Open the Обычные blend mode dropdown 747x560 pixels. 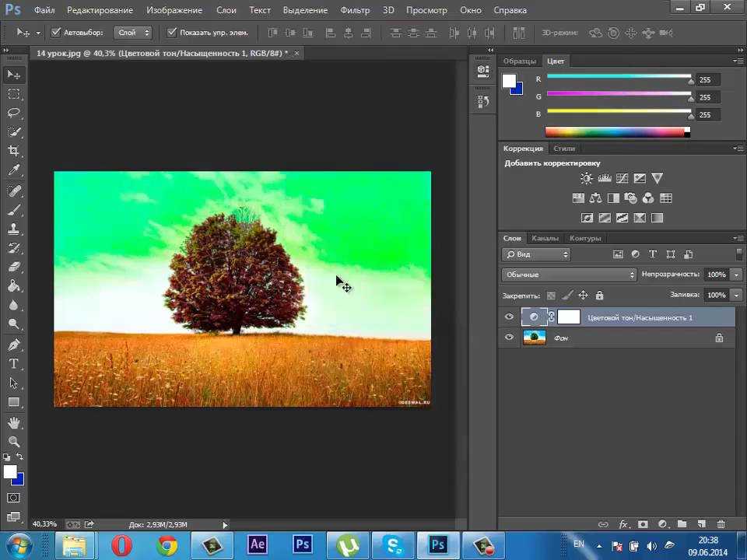pos(568,275)
